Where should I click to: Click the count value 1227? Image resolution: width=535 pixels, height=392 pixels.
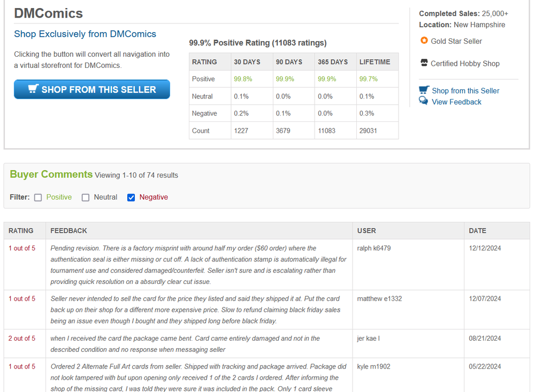[241, 130]
